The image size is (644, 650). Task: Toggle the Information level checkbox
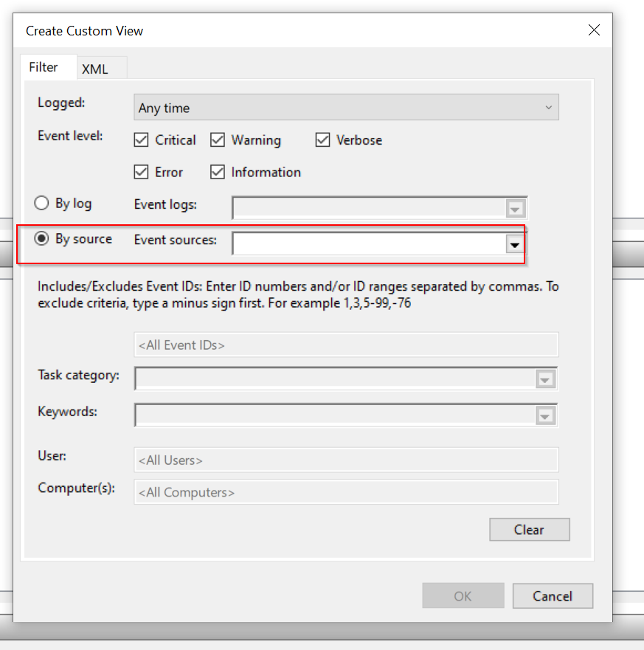tap(218, 172)
